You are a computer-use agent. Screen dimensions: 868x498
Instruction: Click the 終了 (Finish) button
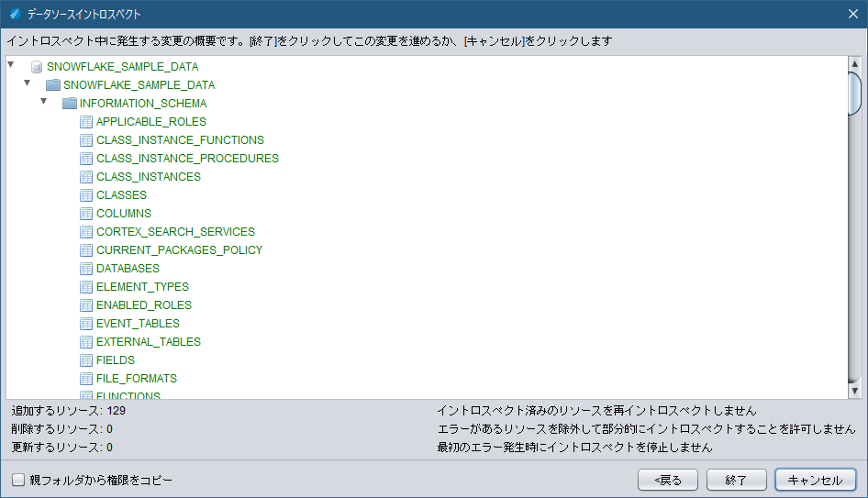tap(736, 480)
